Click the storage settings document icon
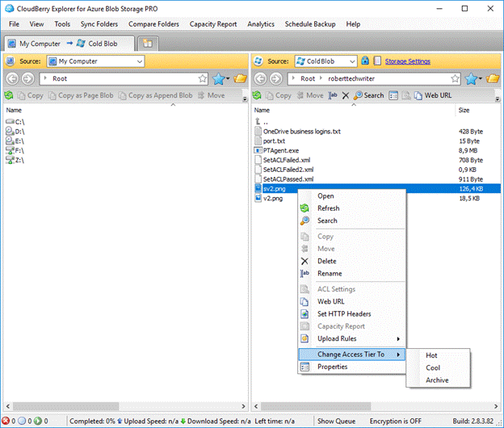 (x=377, y=61)
